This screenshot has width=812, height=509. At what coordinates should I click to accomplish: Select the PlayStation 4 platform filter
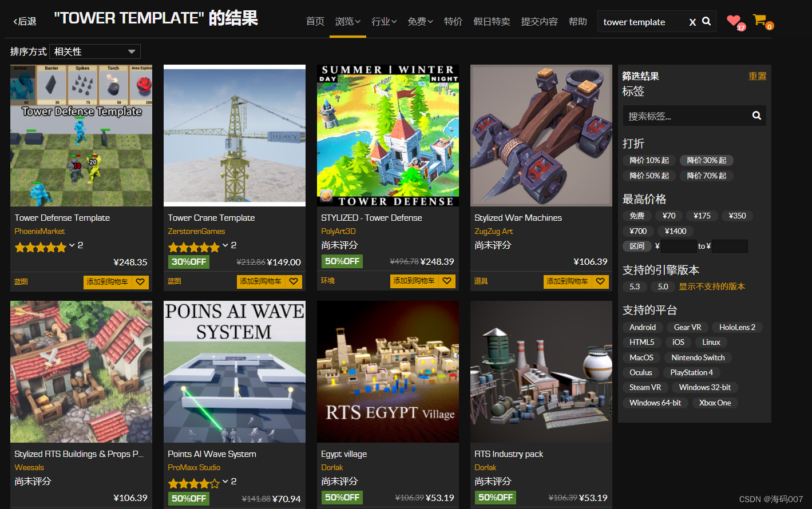tap(691, 372)
